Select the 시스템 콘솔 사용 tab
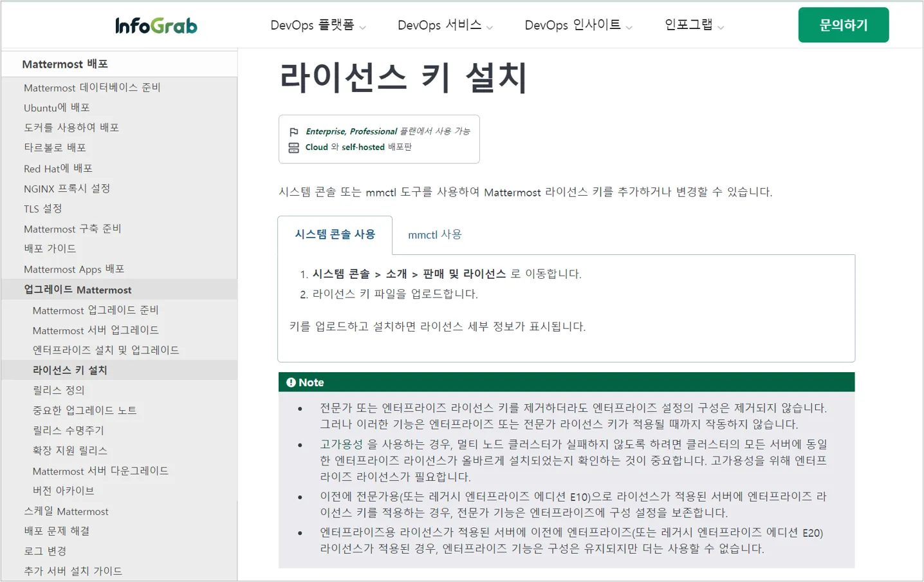924x582 pixels. coord(335,235)
